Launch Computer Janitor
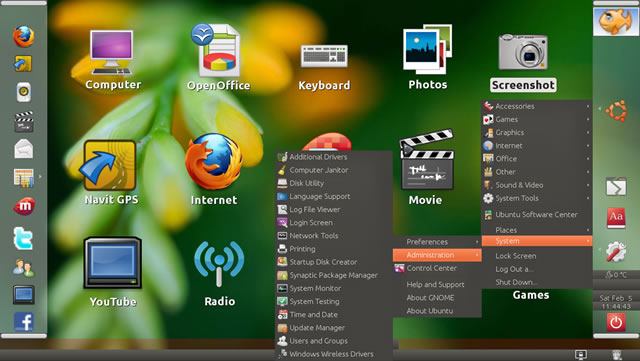640x361 pixels. [x=334, y=170]
